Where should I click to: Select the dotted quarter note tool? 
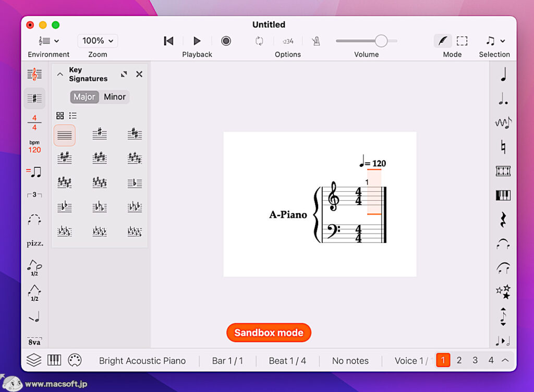pyautogui.click(x=503, y=99)
